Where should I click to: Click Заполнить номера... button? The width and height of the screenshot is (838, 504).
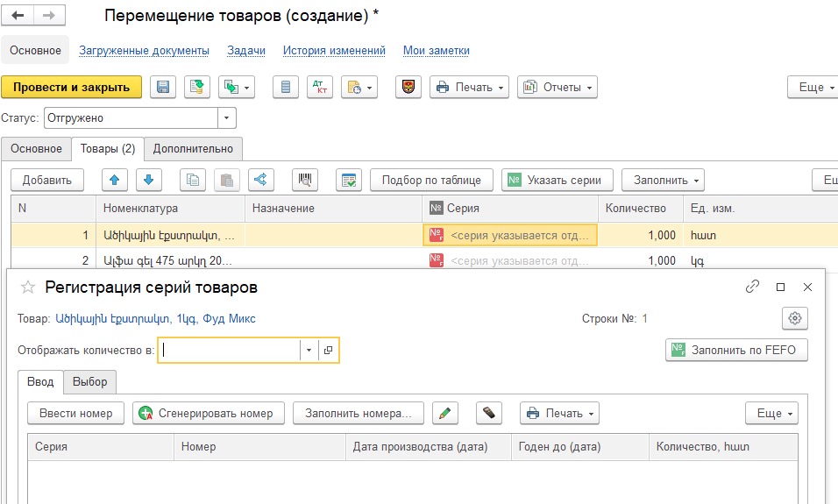click(359, 413)
